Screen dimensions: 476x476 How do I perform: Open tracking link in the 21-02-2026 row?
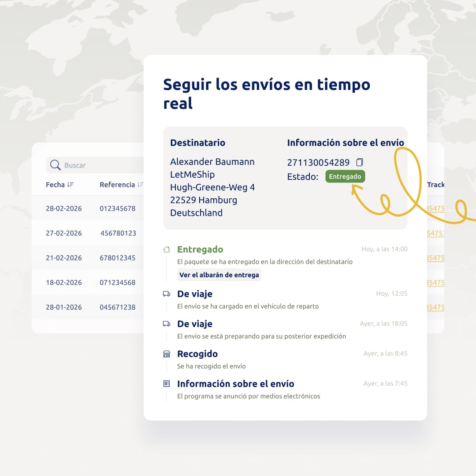pos(435,258)
